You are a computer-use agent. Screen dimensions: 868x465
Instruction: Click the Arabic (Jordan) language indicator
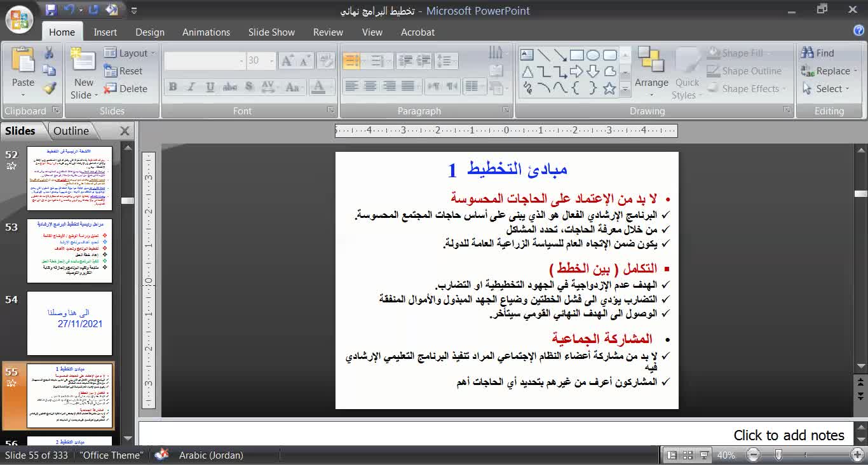[x=211, y=455]
